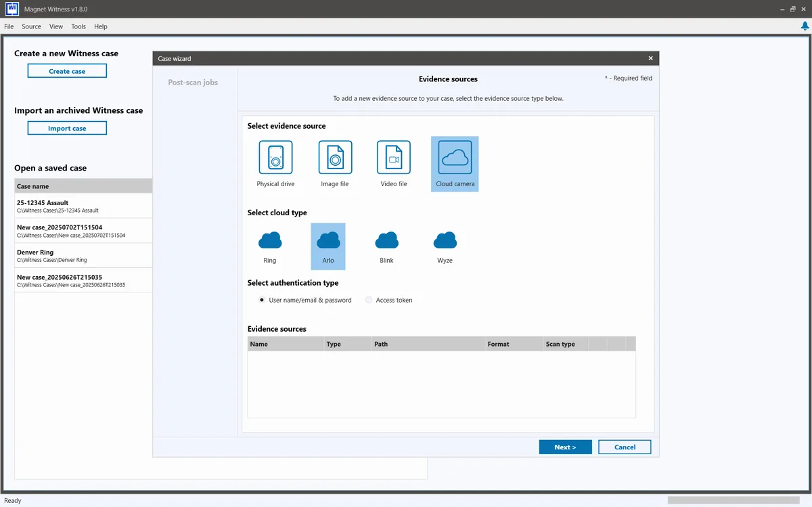
Task: Click the Create case button
Action: [67, 71]
